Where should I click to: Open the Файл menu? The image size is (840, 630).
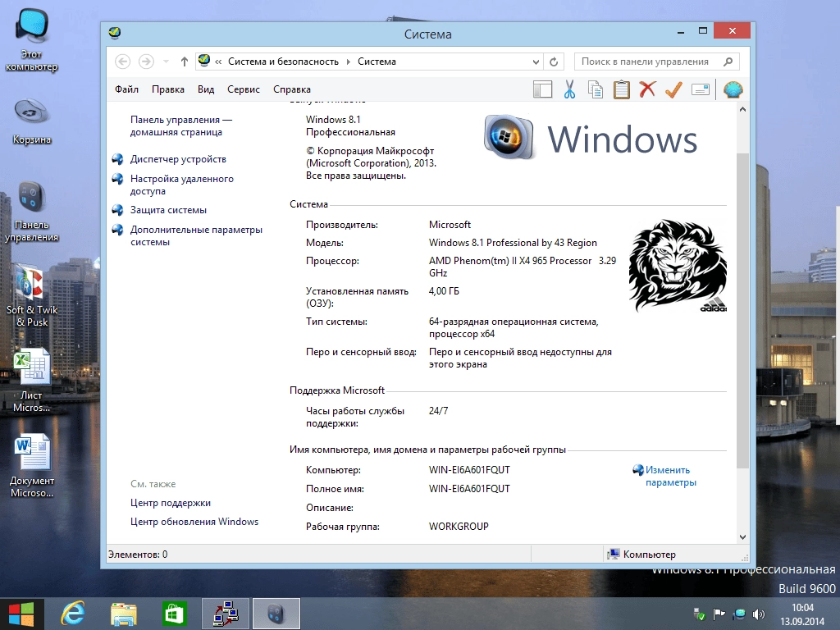click(126, 89)
